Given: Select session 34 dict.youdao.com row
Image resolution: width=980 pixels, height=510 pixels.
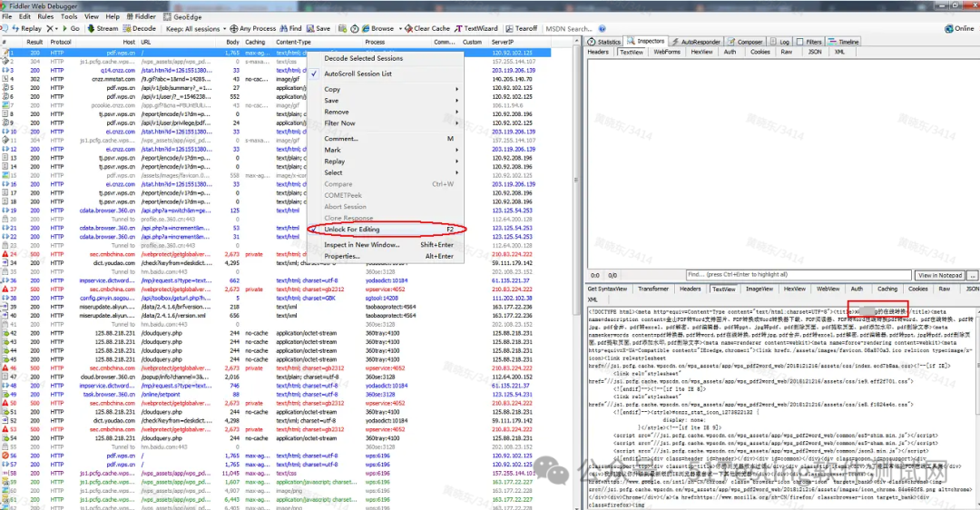Looking at the screenshot, I should [x=275, y=263].
